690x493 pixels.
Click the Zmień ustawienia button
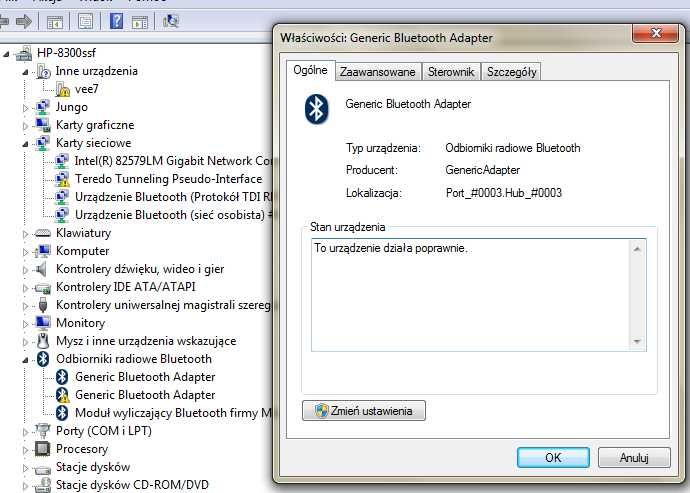[364, 411]
